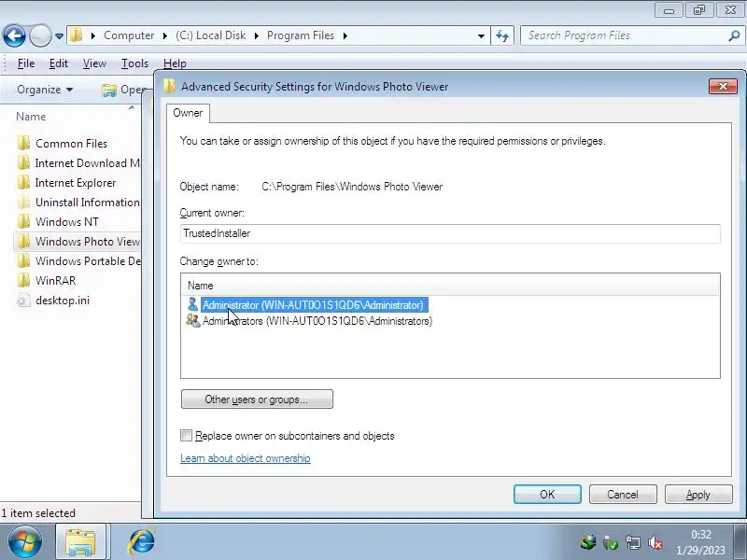The width and height of the screenshot is (747, 560).
Task: Select the Common Files folder icon
Action: [x=24, y=144]
